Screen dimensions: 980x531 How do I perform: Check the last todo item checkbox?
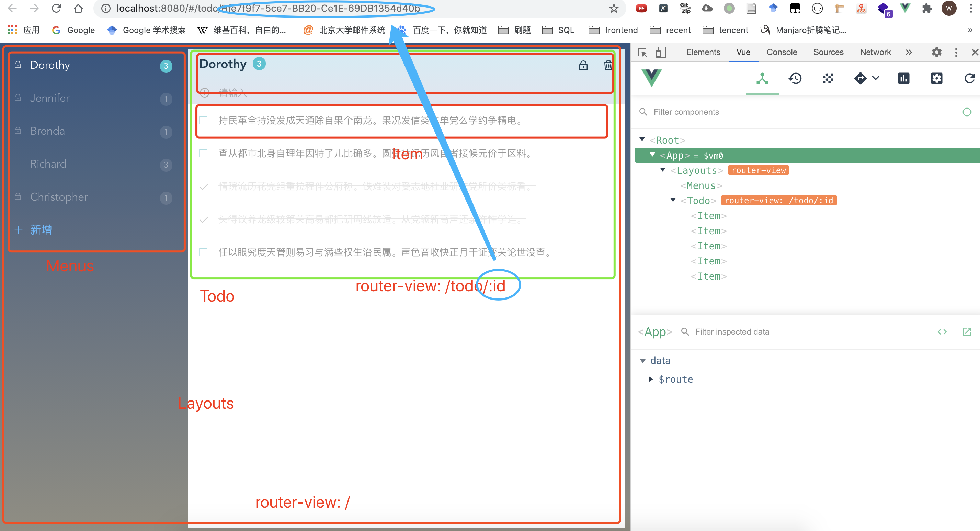coord(204,252)
